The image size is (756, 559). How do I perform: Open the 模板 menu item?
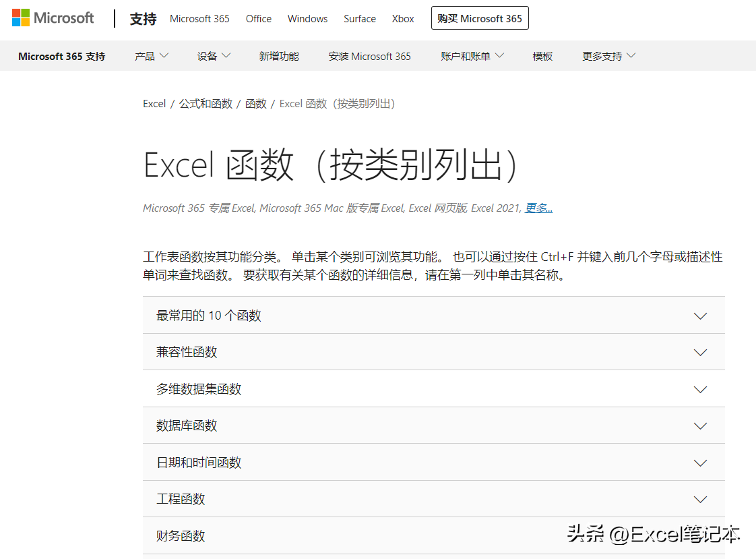(542, 57)
